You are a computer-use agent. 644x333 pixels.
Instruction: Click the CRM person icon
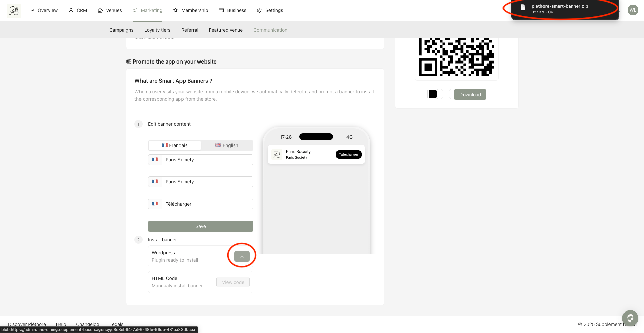pos(71,10)
